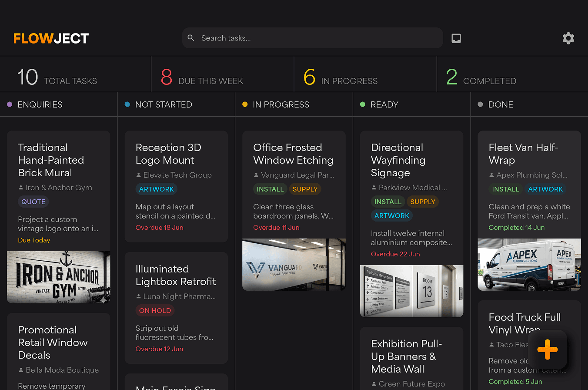The image size is (588, 390).
Task: Open settings with the gear icon
Action: [568, 38]
